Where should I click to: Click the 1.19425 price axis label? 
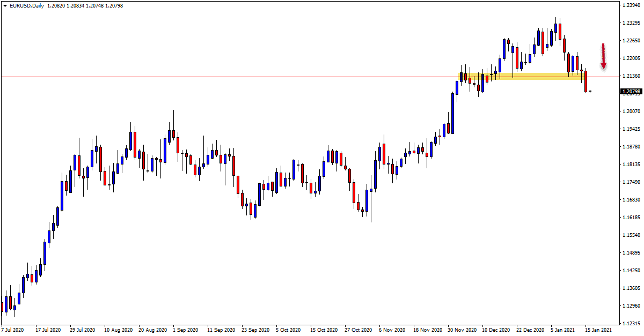pyautogui.click(x=631, y=129)
